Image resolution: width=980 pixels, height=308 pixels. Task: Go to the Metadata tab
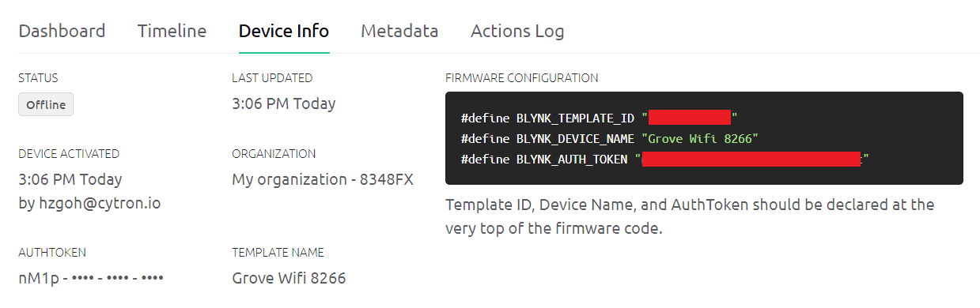(399, 32)
